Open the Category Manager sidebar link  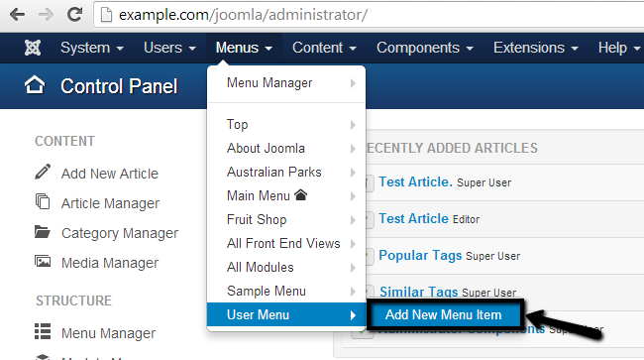(120, 233)
